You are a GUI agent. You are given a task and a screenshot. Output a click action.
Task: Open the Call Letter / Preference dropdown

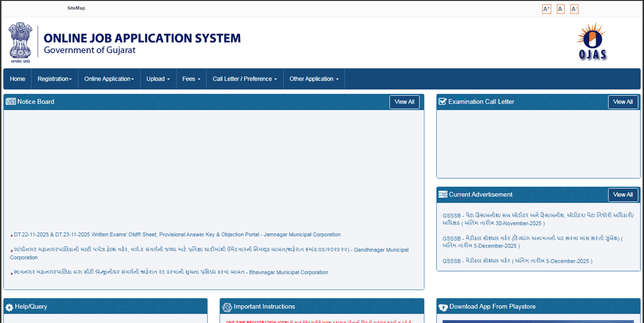coord(244,78)
